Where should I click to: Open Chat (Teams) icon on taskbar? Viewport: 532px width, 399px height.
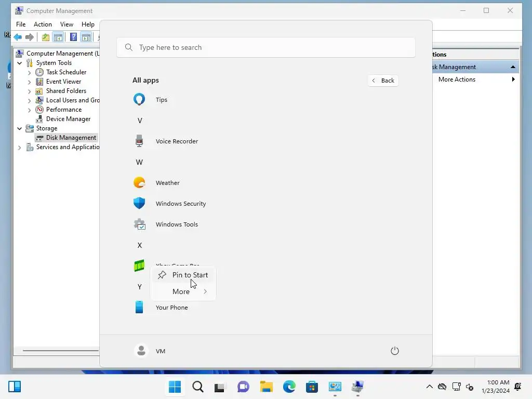tap(243, 387)
